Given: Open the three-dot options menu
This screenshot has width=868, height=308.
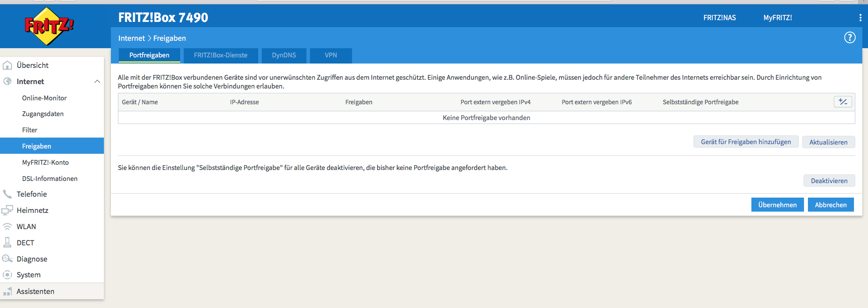Looking at the screenshot, I should (860, 18).
